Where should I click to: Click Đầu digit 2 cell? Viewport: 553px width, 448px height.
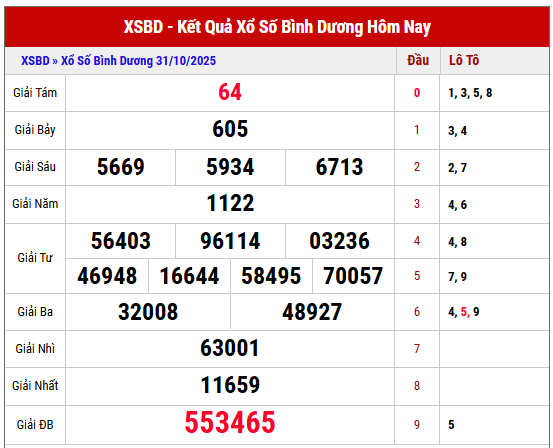(417, 167)
